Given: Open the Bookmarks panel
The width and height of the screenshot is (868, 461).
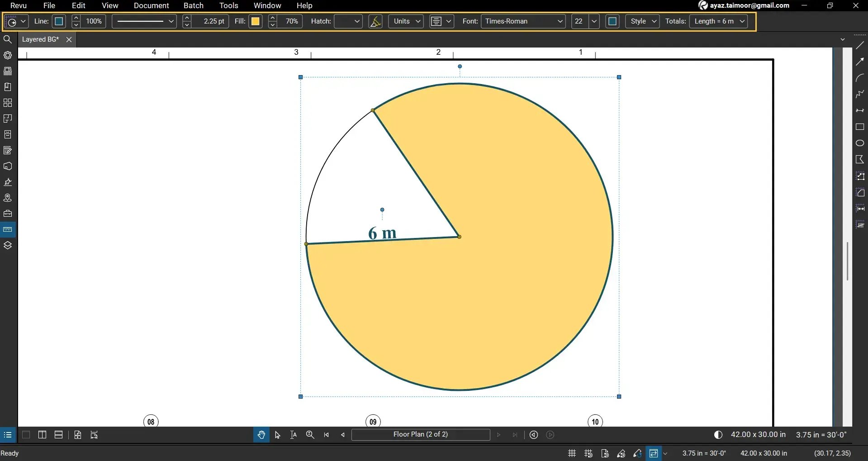Looking at the screenshot, I should pos(8,86).
